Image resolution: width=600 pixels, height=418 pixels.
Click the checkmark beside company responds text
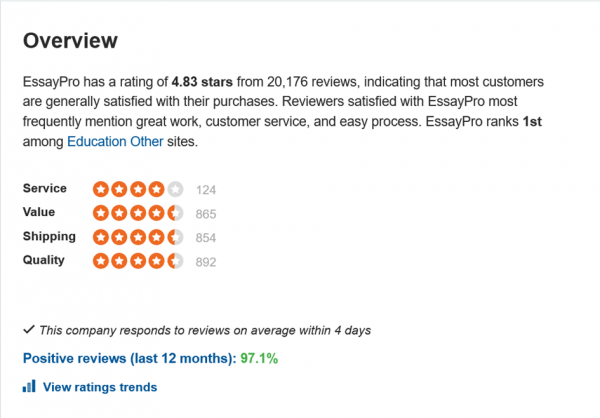28,329
